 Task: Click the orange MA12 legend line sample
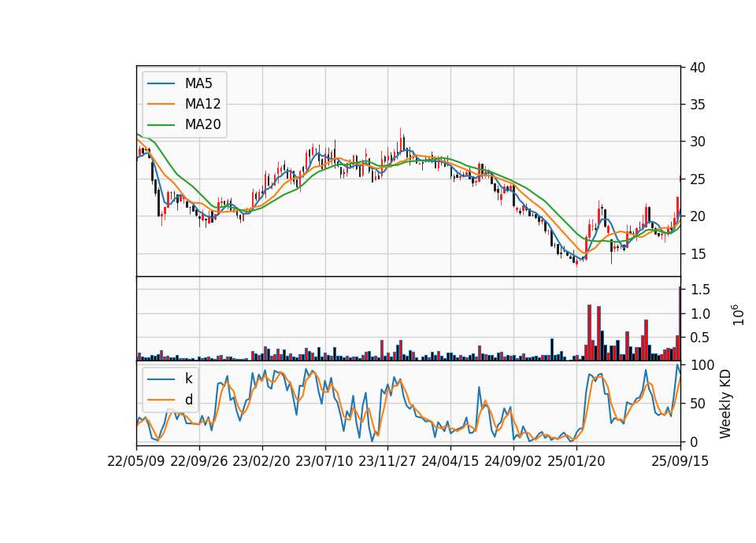coord(161,104)
